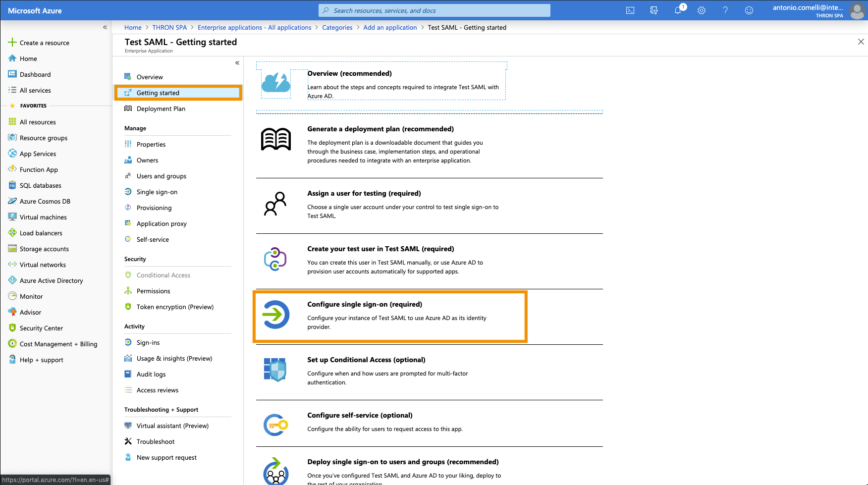Click the search resources input field

434,10
